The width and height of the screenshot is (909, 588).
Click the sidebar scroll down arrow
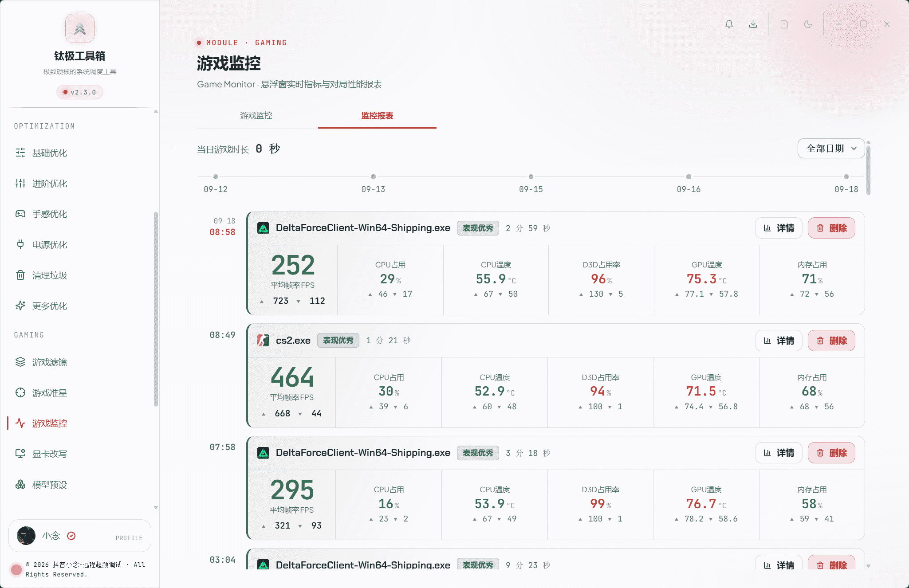(x=156, y=507)
